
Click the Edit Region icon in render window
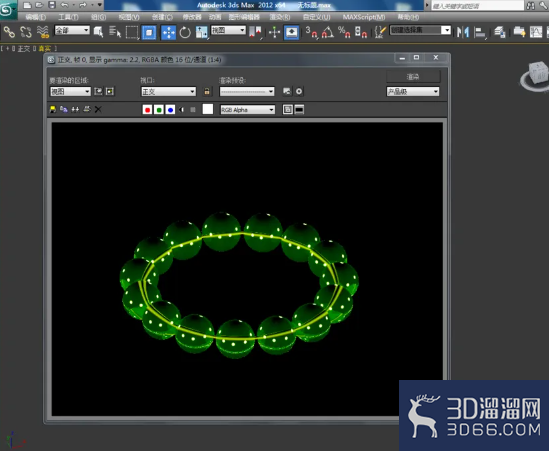tap(98, 92)
